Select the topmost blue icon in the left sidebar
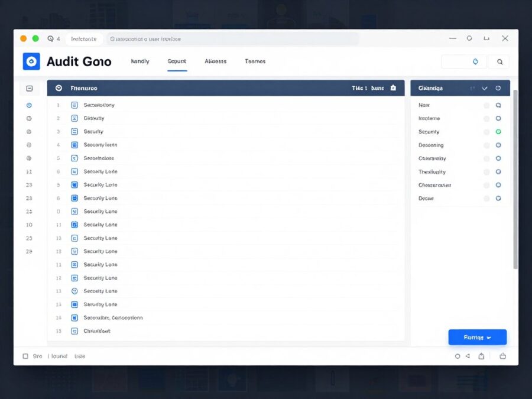Screen dimensions: 532x399 (x=28, y=105)
